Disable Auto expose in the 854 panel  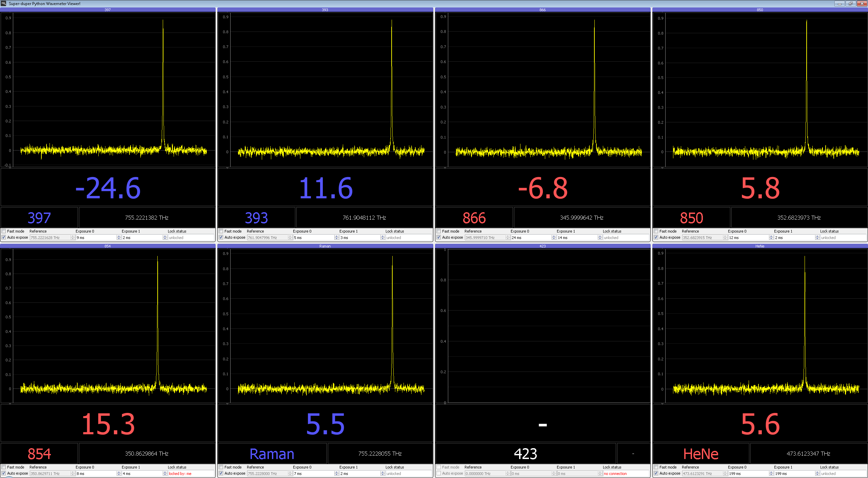[x=4, y=473]
